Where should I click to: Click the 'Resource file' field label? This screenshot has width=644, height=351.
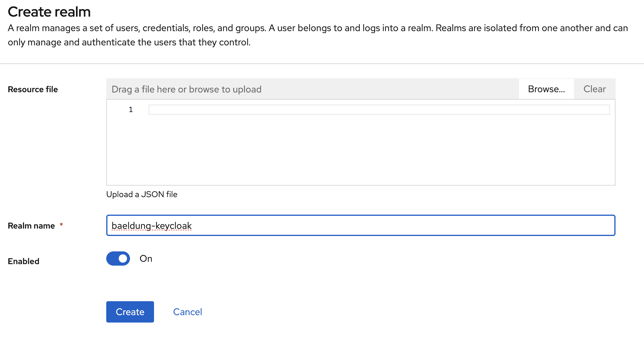click(x=33, y=89)
